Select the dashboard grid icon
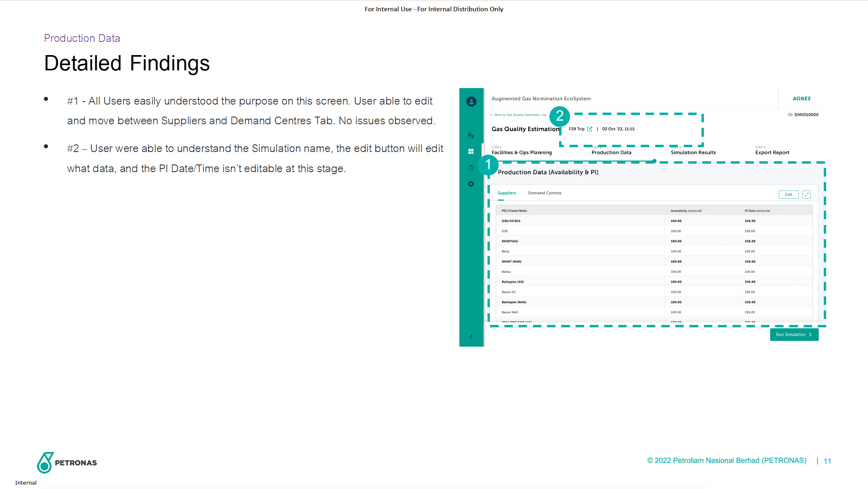Viewport: 868px width, 489px height. (x=471, y=152)
